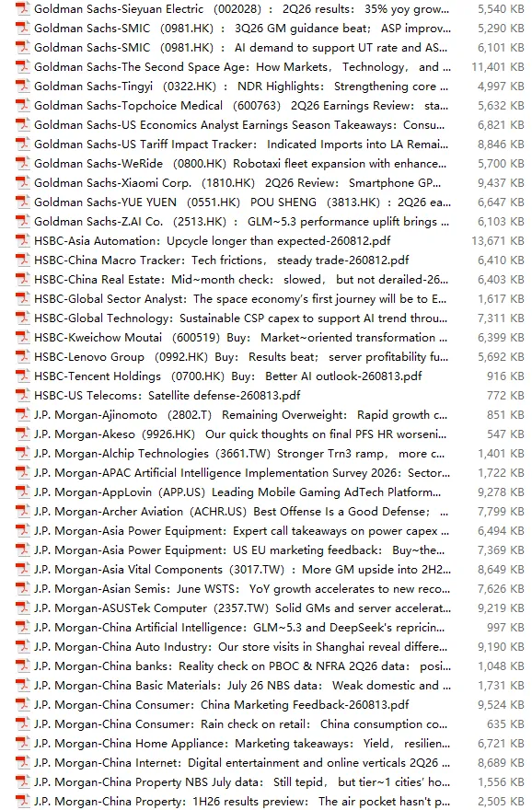Click PDF icon of J.P. Morgan-Archer Aviation file

click(23, 512)
